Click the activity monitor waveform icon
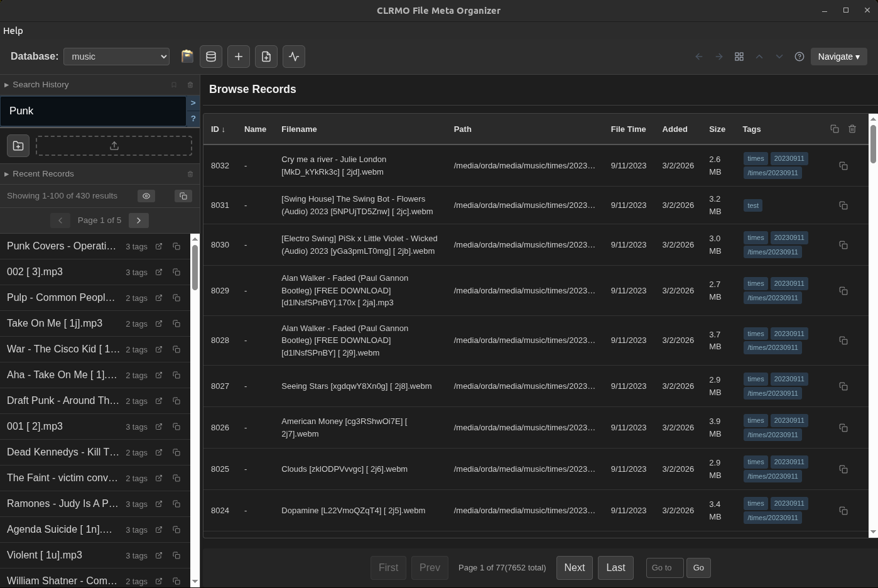878x588 pixels. point(293,57)
